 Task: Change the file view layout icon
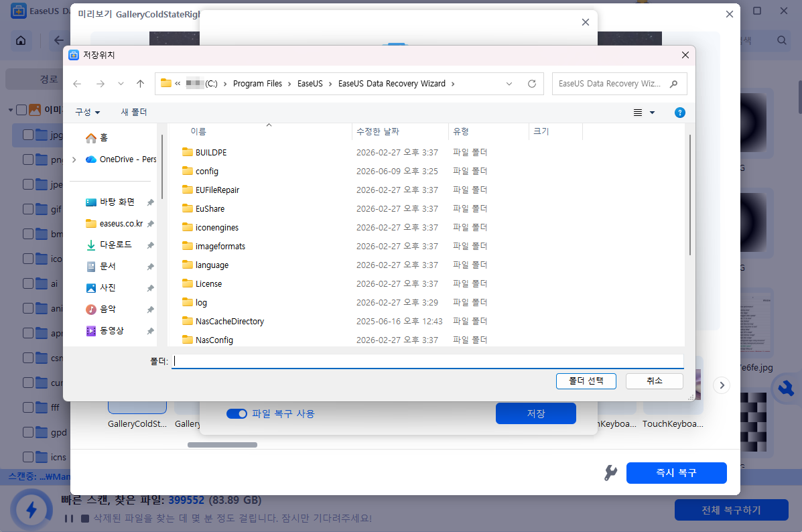click(x=638, y=113)
